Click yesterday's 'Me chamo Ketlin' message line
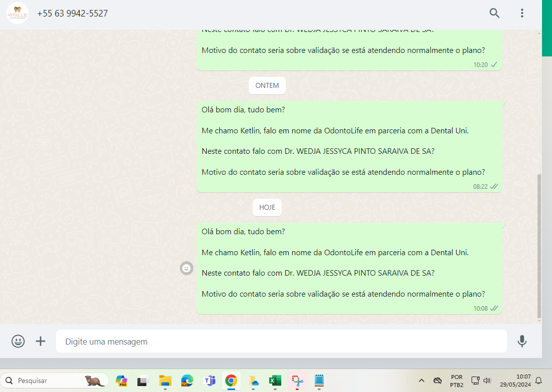 point(335,130)
